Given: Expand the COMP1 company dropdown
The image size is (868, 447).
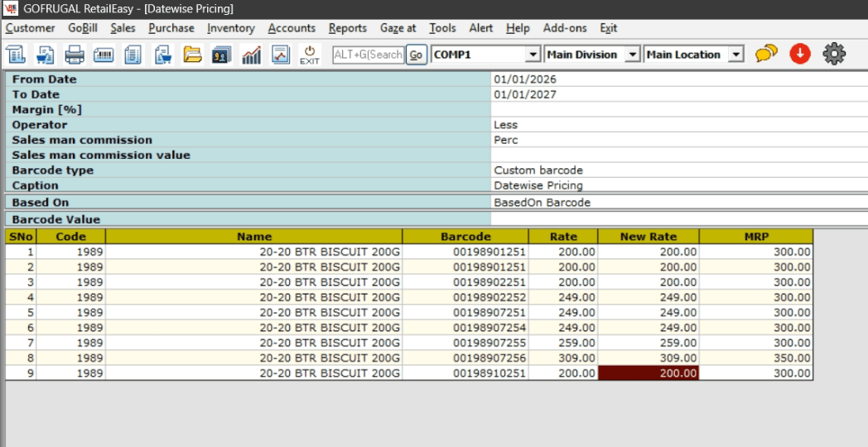Looking at the screenshot, I should (x=533, y=55).
